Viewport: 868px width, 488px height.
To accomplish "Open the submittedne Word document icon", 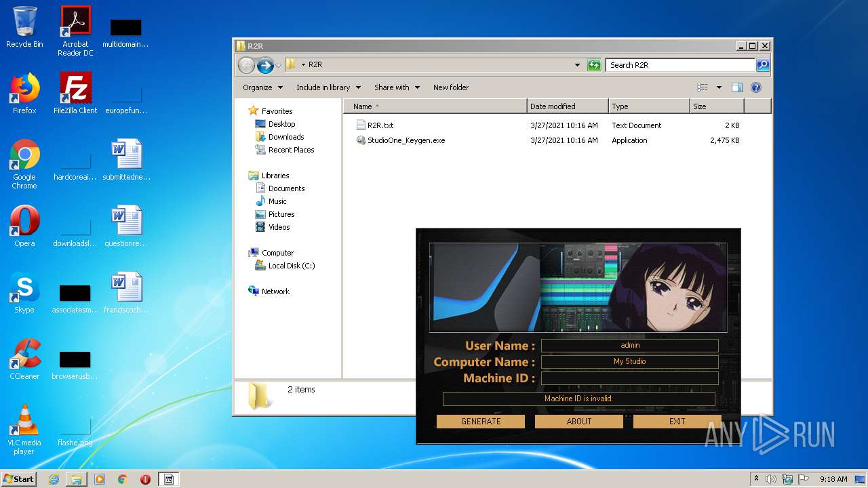I will [126, 160].
